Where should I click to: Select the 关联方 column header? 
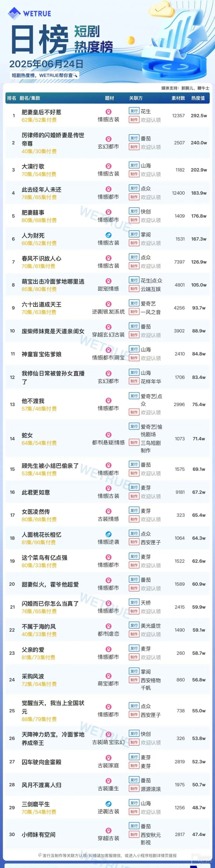[136, 98]
